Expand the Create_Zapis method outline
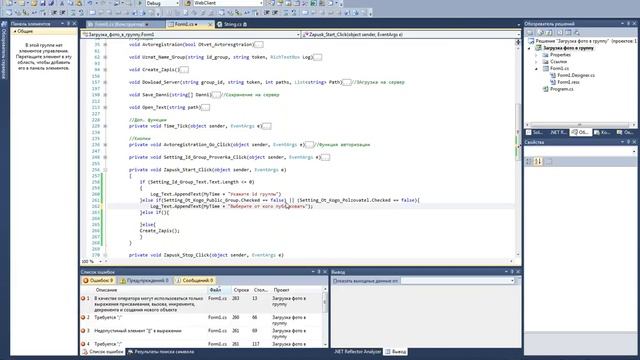This screenshot has height=360, width=640. pyautogui.click(x=105, y=70)
